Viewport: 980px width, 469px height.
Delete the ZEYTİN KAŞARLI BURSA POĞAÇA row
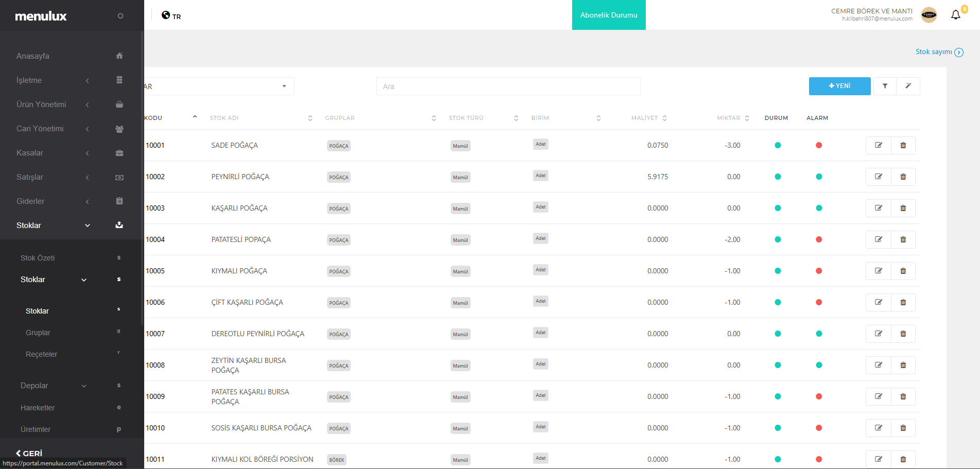pos(903,365)
